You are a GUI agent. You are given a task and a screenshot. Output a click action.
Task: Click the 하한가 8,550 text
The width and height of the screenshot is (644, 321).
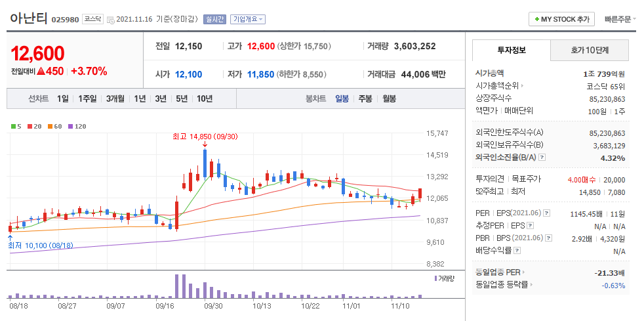[x=302, y=74]
